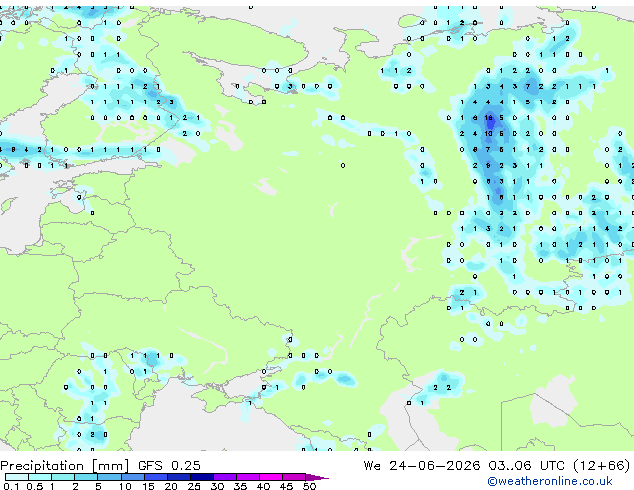Click the peak "18" precipitation value on map
Image resolution: width=634 pixels, height=490 pixels.
(488, 118)
